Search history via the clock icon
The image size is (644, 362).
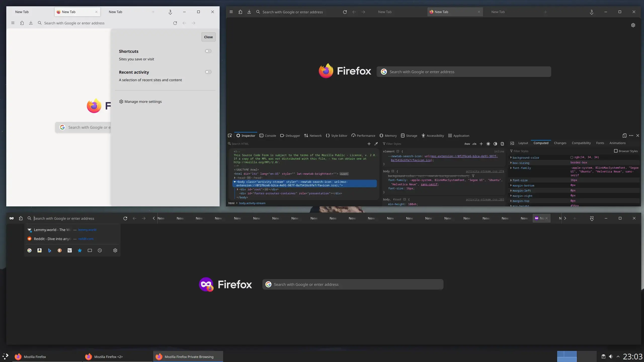(100, 250)
